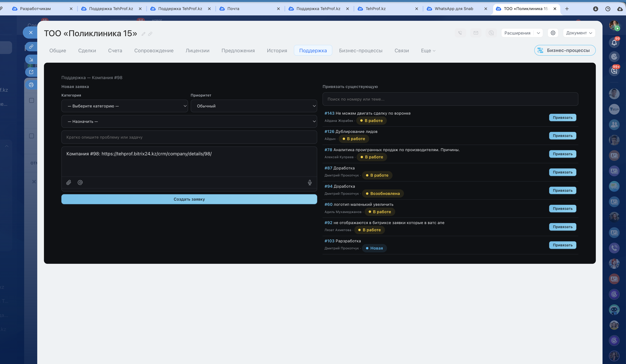Click Привязать for ticket #126 Дублирование лидов
The image size is (626, 364).
click(x=562, y=136)
